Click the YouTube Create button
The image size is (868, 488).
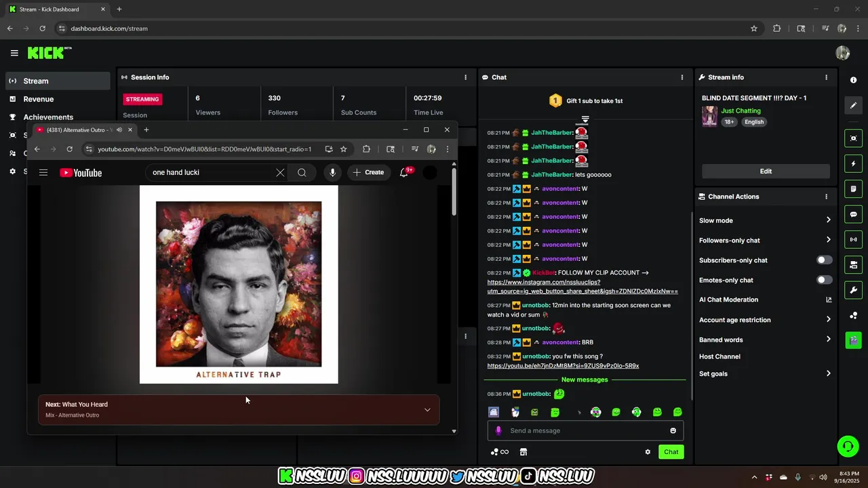click(368, 172)
